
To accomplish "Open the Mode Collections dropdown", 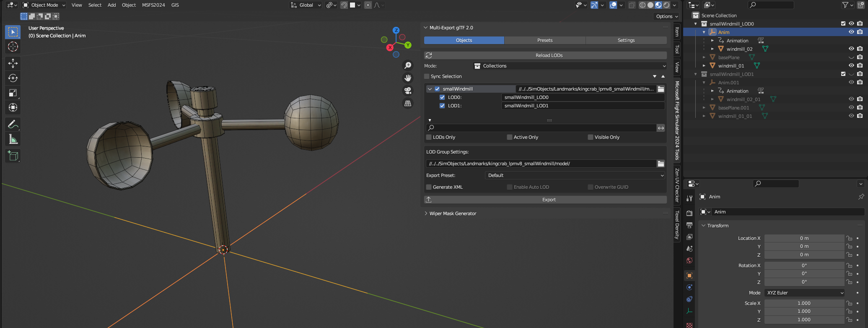I will click(569, 66).
